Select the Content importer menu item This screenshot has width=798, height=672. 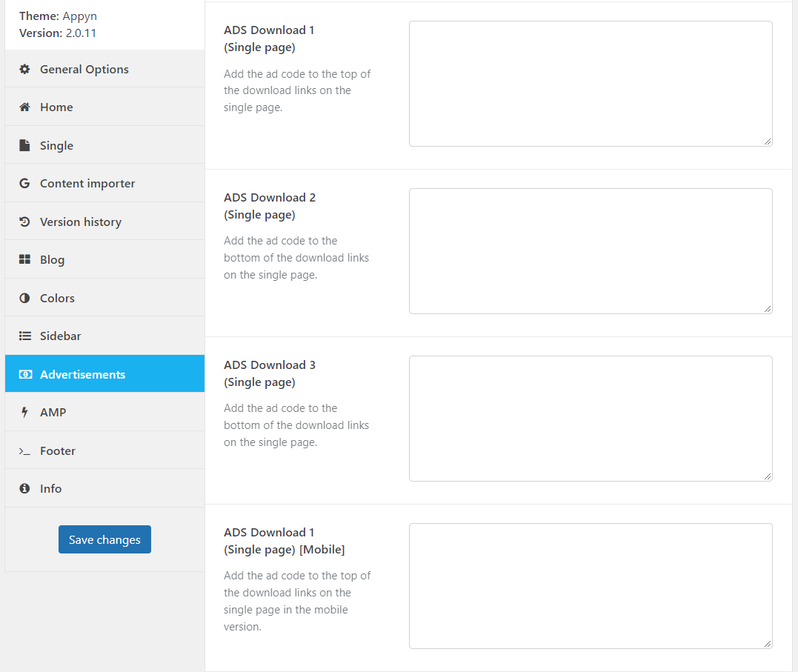(104, 183)
